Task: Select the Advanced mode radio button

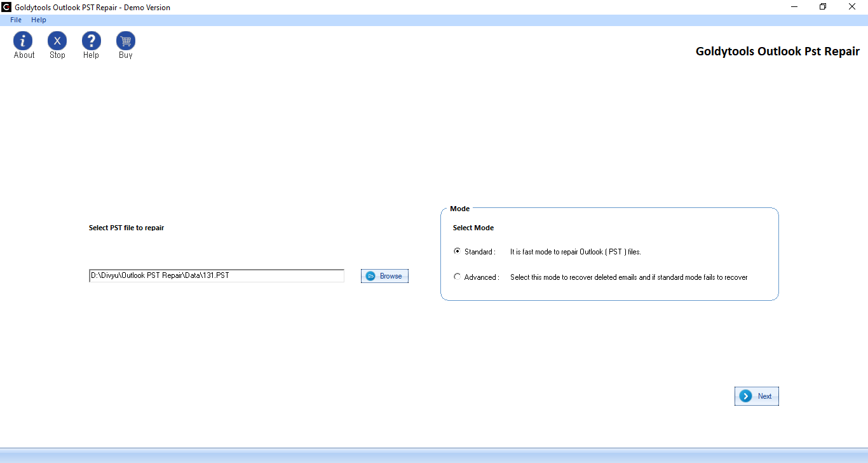Action: (457, 277)
